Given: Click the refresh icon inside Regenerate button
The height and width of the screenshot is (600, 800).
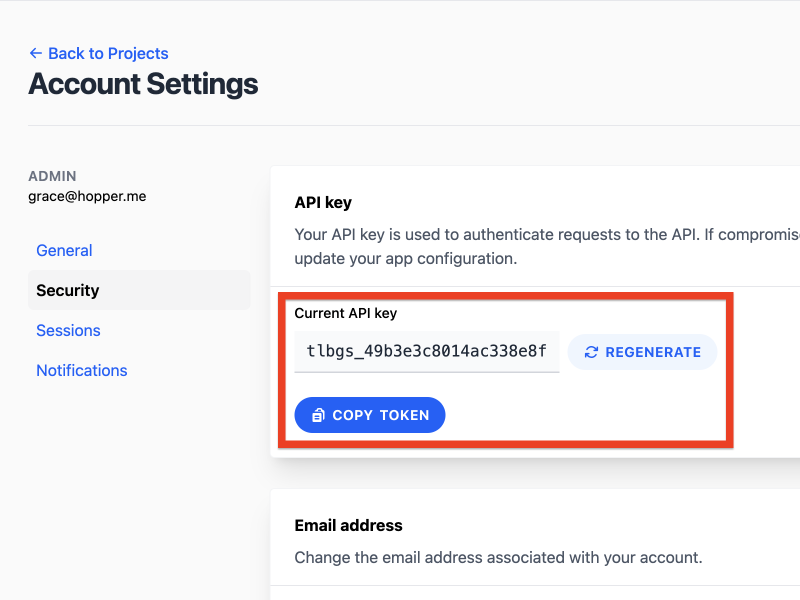Looking at the screenshot, I should [591, 352].
